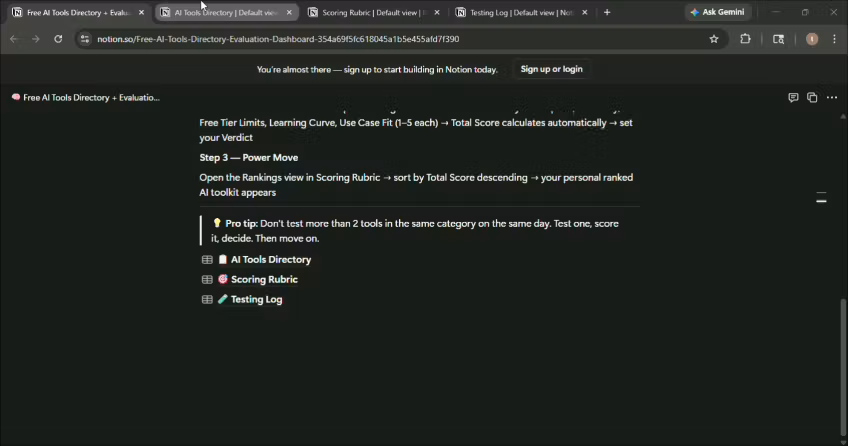848x446 pixels.
Task: Close the Scoring Rubric tab
Action: (x=437, y=12)
